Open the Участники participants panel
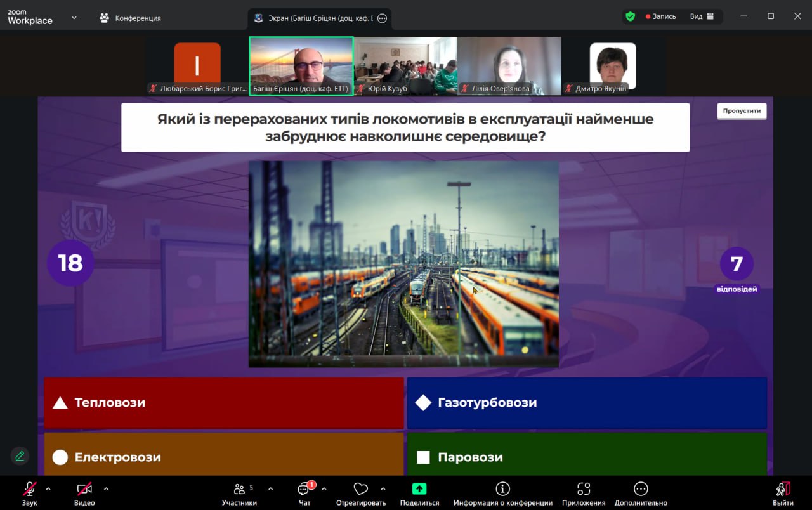This screenshot has width=812, height=510. click(x=239, y=489)
